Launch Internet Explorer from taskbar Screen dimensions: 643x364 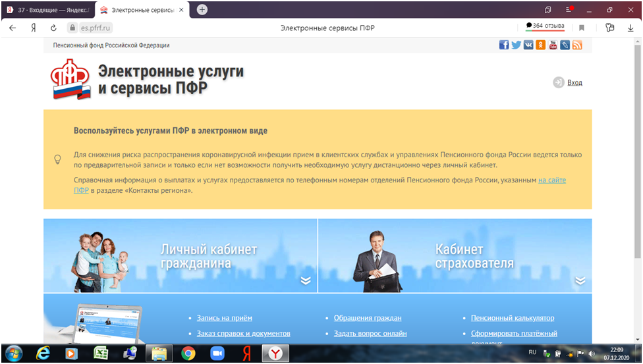pyautogui.click(x=43, y=353)
